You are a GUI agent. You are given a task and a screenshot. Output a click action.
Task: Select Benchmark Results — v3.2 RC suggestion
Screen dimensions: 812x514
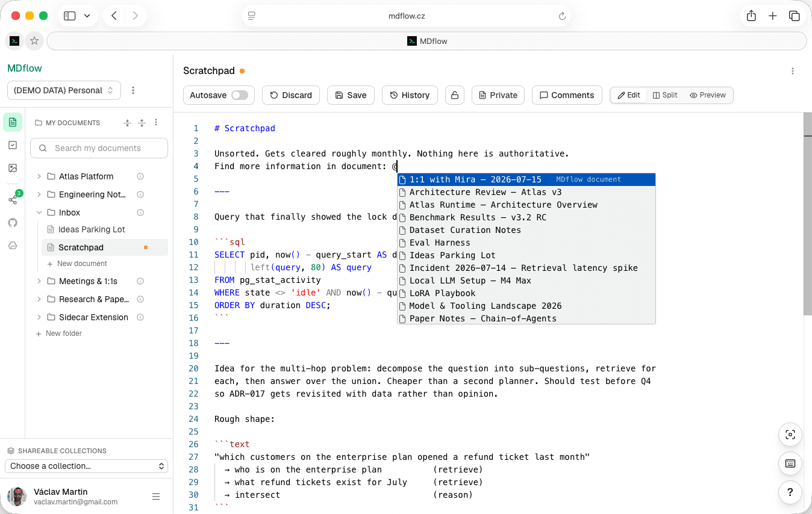(x=526, y=217)
